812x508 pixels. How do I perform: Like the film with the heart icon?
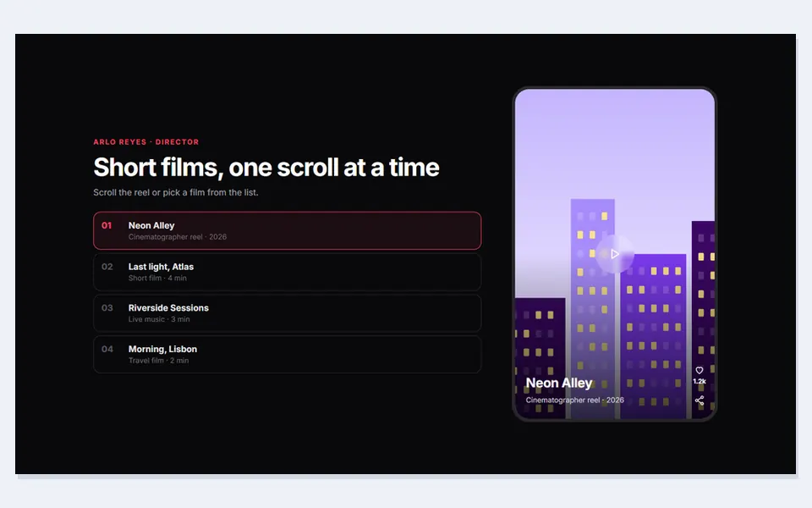coord(700,370)
